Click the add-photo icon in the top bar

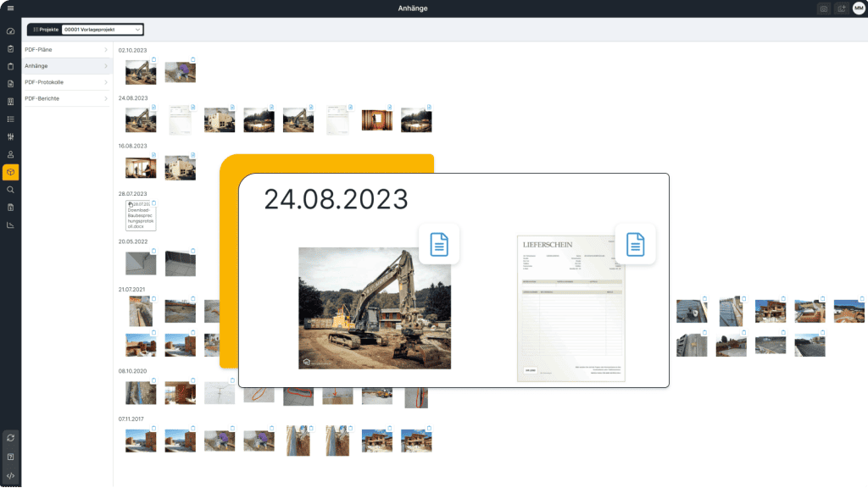coord(842,8)
